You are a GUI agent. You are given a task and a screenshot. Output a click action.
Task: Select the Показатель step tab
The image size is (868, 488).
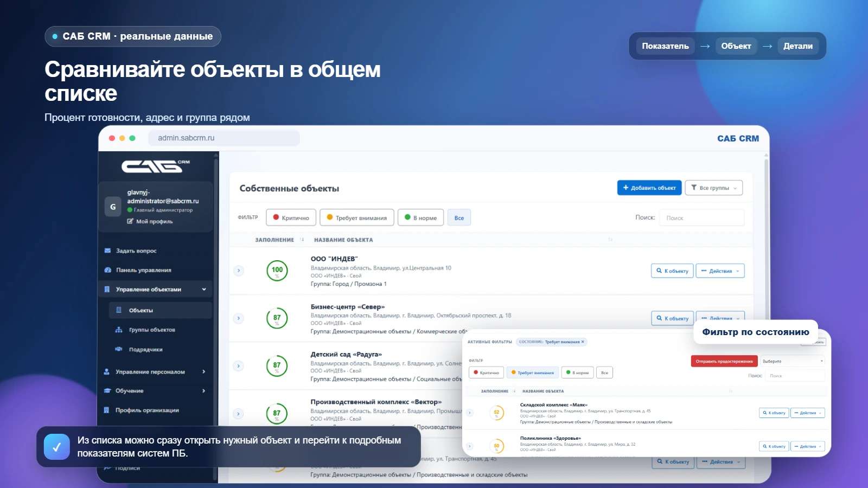pos(665,46)
